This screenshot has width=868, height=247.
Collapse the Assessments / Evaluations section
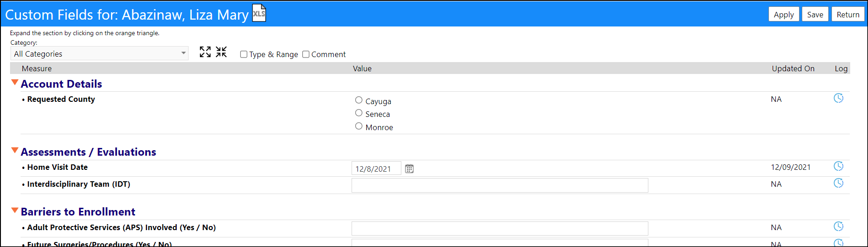click(x=15, y=151)
